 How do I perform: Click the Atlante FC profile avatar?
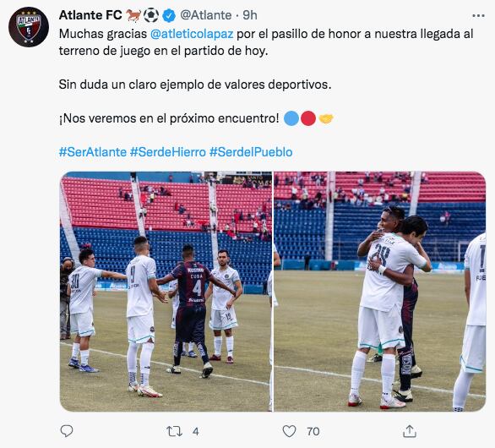[29, 27]
